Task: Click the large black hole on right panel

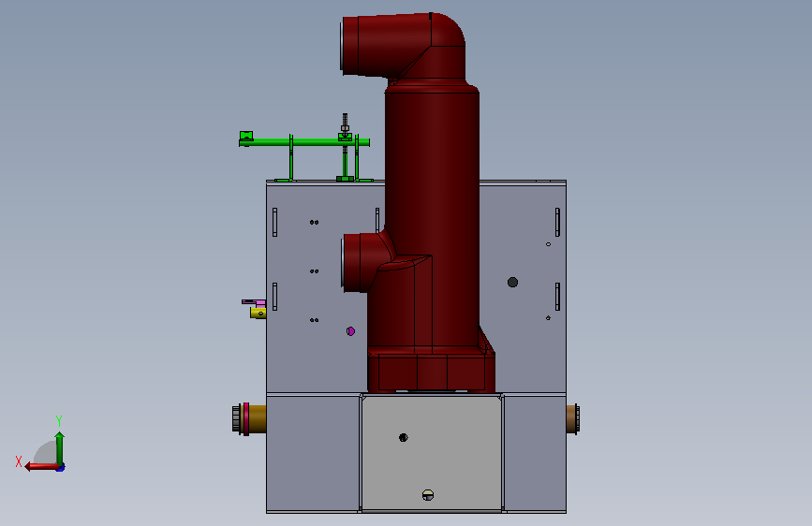Action: [512, 282]
